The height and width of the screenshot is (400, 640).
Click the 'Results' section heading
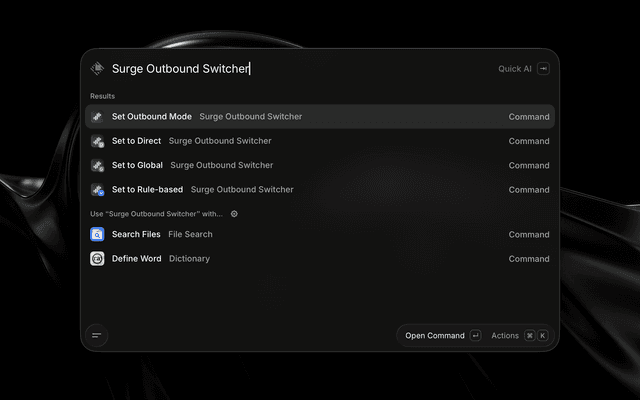[x=102, y=96]
